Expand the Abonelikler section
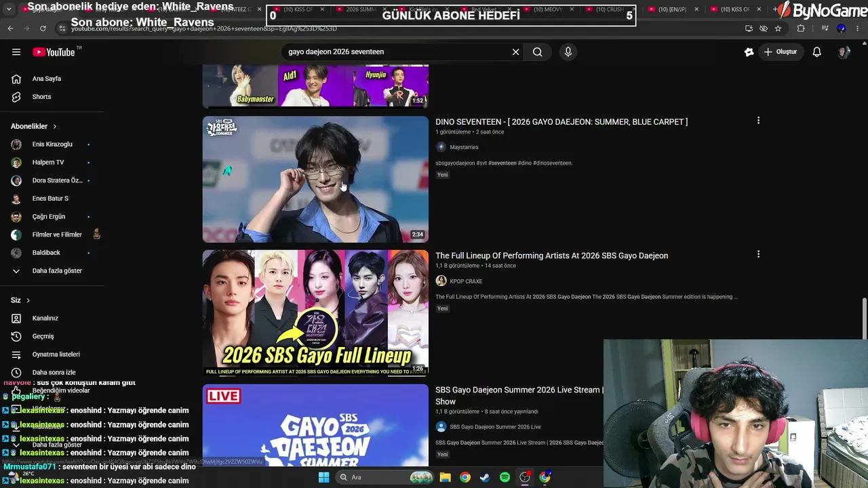This screenshot has height=488, width=868. [x=34, y=126]
